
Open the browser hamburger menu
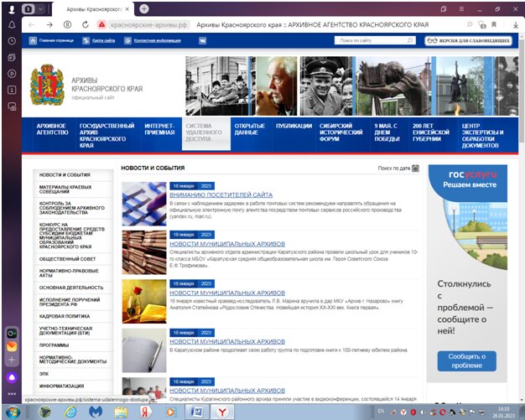tap(462, 9)
